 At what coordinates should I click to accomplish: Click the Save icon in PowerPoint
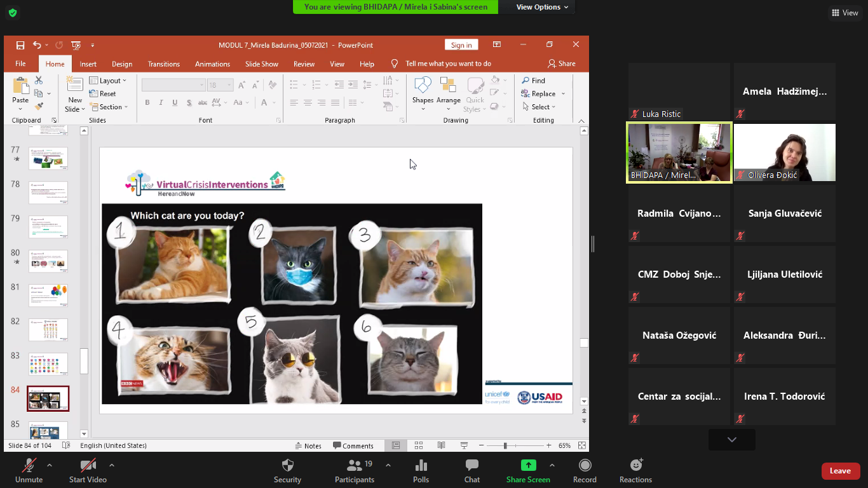coord(20,45)
